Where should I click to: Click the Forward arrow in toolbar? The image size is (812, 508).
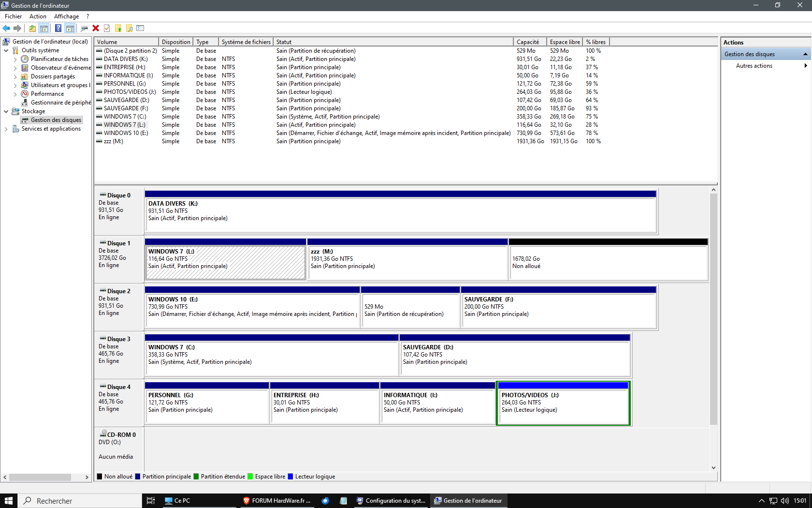pyautogui.click(x=17, y=28)
